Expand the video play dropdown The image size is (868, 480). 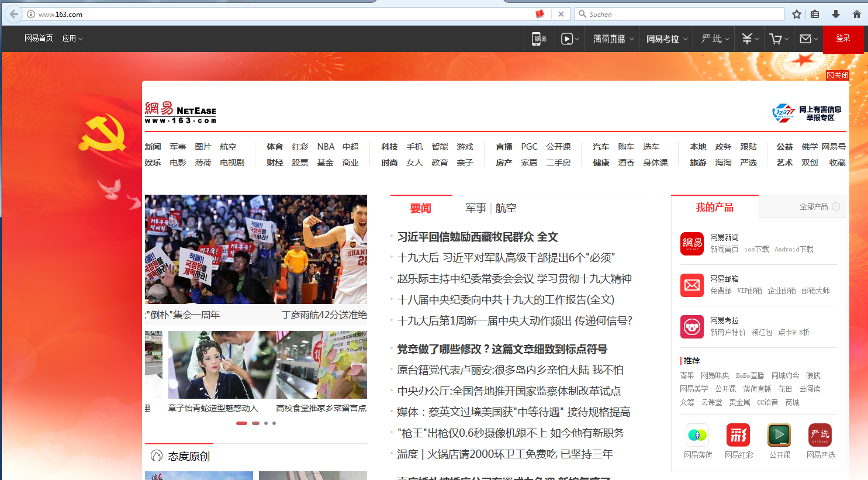point(570,39)
